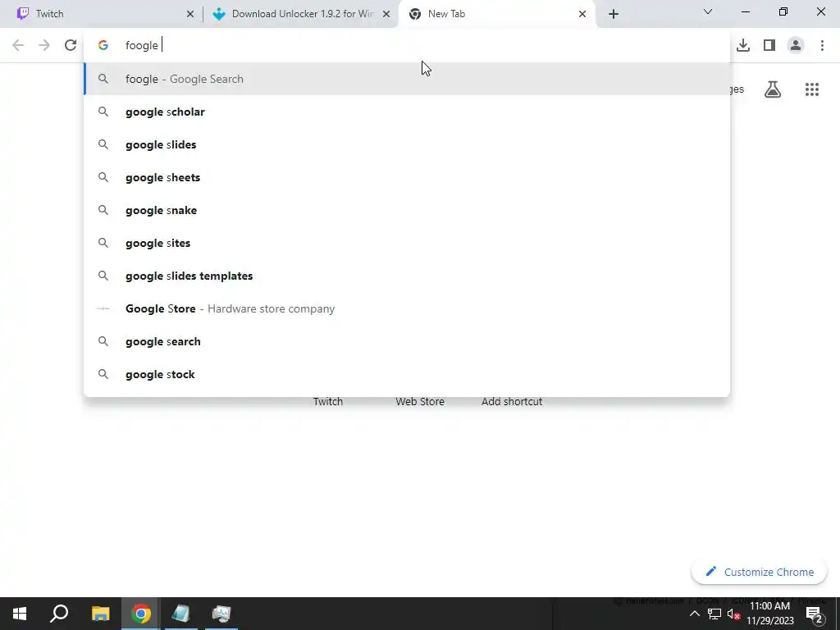Choose the 'google scholar' suggestion
The height and width of the screenshot is (630, 840).
click(407, 112)
